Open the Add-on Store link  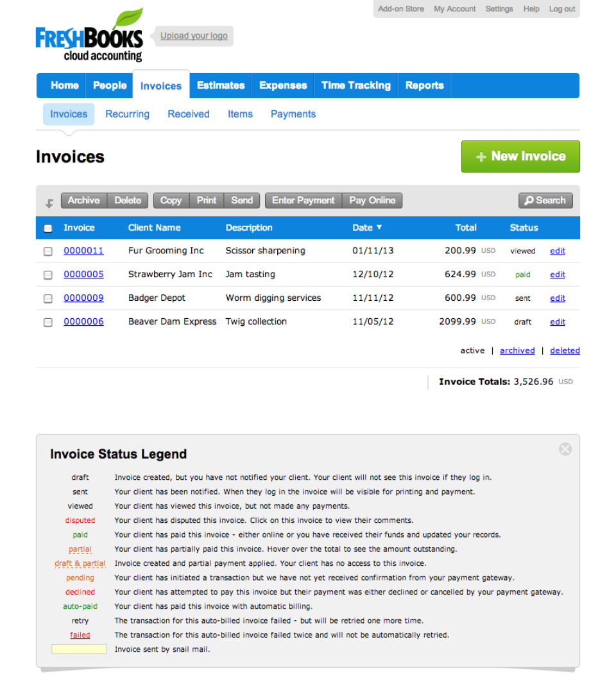pyautogui.click(x=401, y=9)
